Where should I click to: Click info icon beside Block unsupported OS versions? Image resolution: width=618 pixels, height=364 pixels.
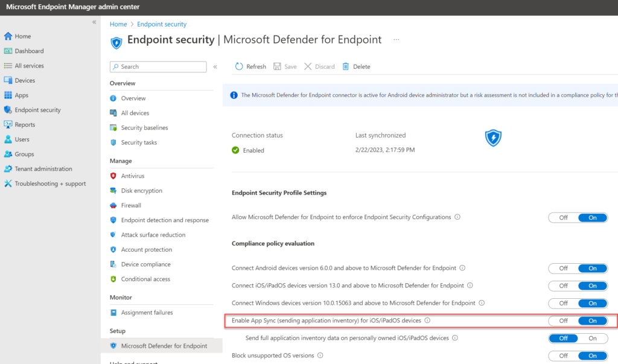[320, 356]
